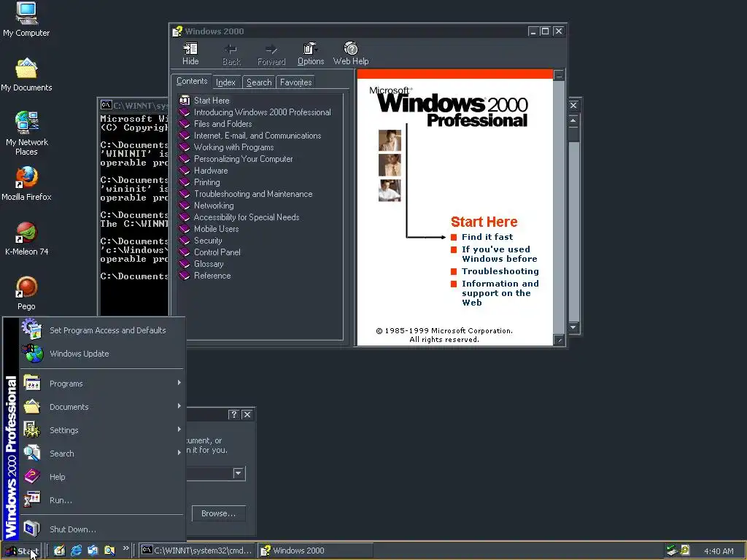Image resolution: width=747 pixels, height=560 pixels.
Task: Click the Back arrow in Help toolbar
Action: (231, 49)
